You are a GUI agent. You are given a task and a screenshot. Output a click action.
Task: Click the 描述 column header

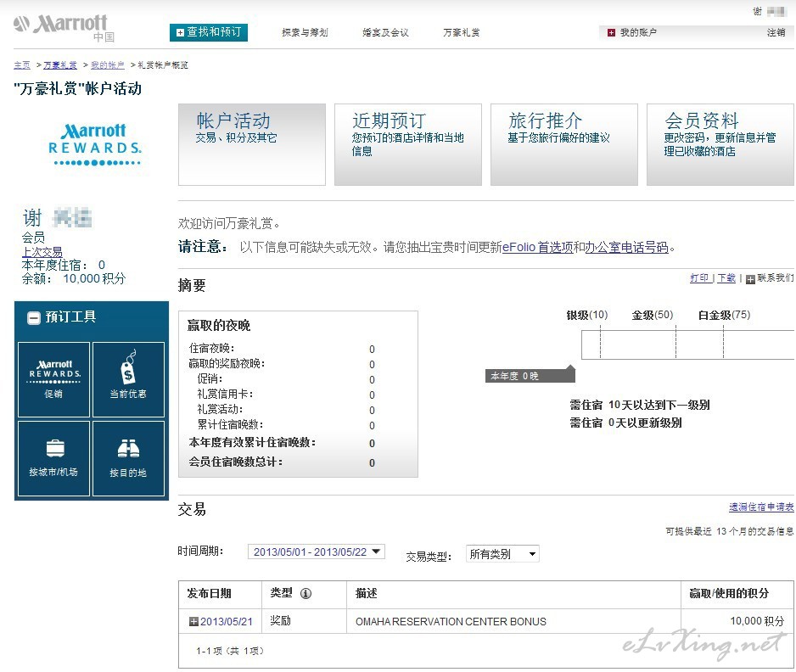click(366, 593)
